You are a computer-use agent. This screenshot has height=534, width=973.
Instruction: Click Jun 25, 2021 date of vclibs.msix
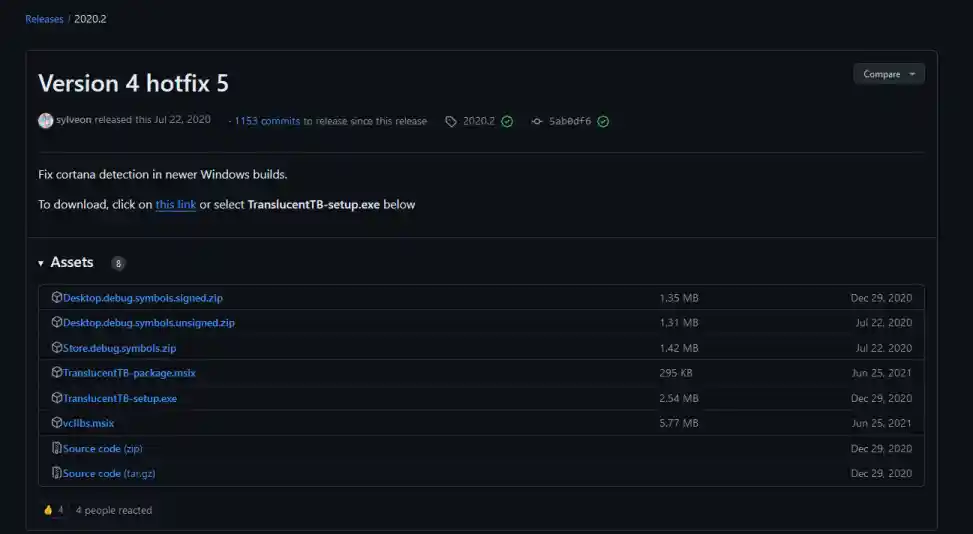(881, 423)
